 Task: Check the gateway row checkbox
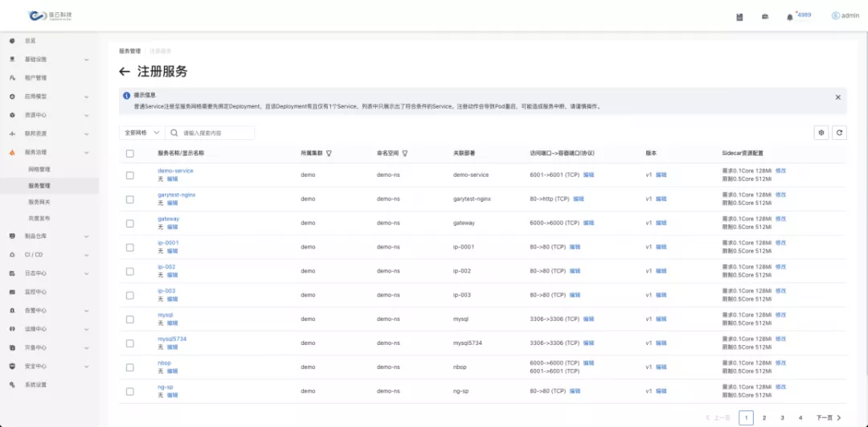(x=130, y=224)
